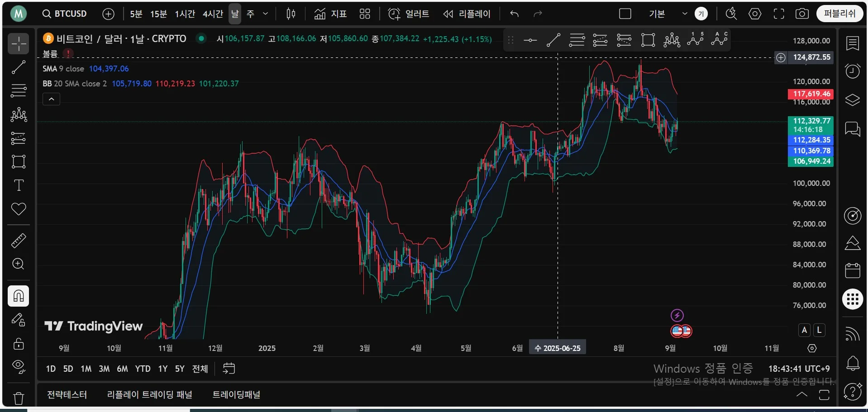868x412 pixels.
Task: Take a chart snapshot with camera icon
Action: pos(802,14)
